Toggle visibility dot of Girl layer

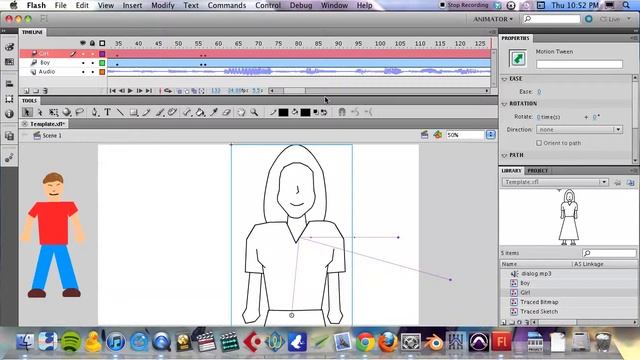(83, 54)
